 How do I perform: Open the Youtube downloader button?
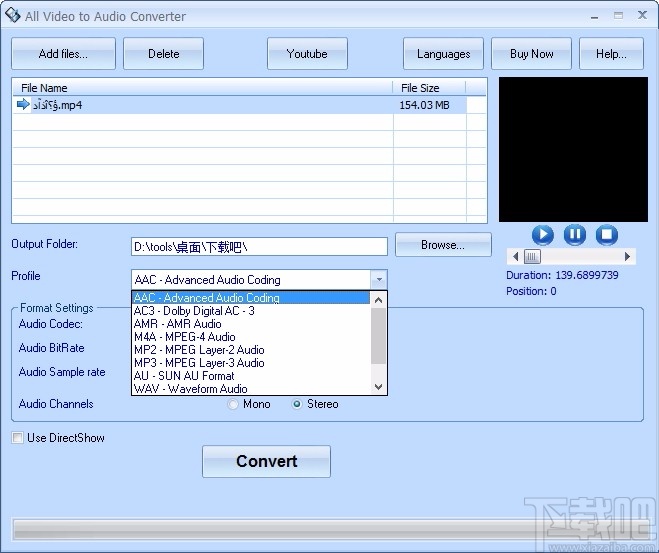click(307, 54)
